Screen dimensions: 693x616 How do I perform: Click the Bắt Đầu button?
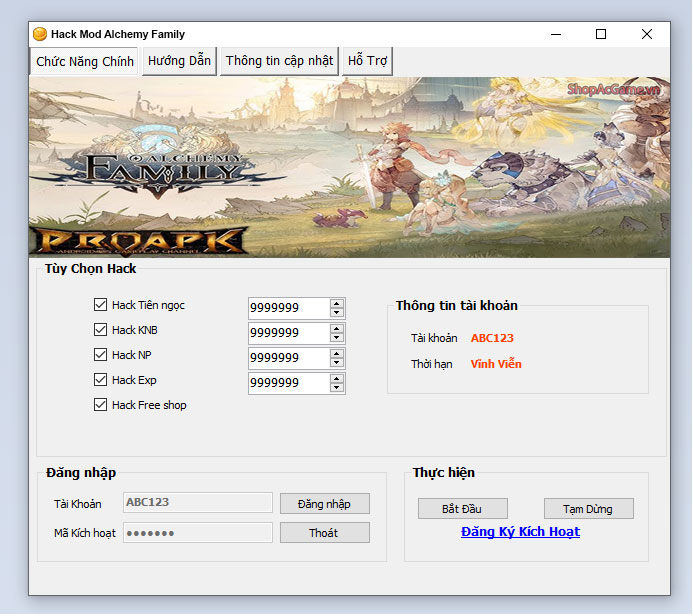462,509
